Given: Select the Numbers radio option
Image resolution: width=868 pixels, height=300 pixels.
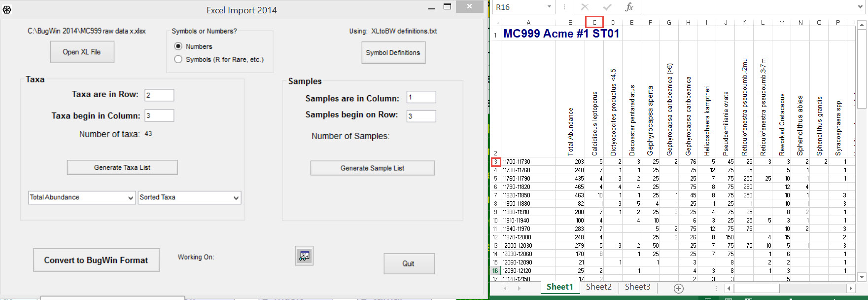Looking at the screenshot, I should (x=178, y=46).
